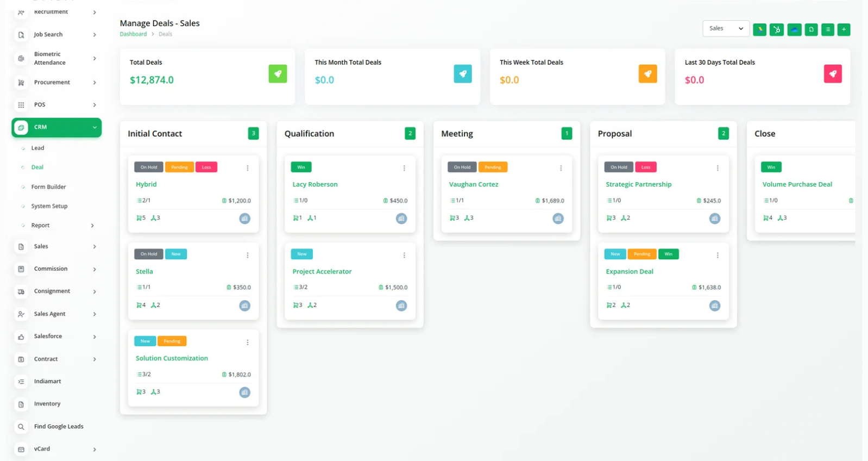The image size is (868, 461).
Task: Click the green plus create deal button
Action: [x=844, y=30]
